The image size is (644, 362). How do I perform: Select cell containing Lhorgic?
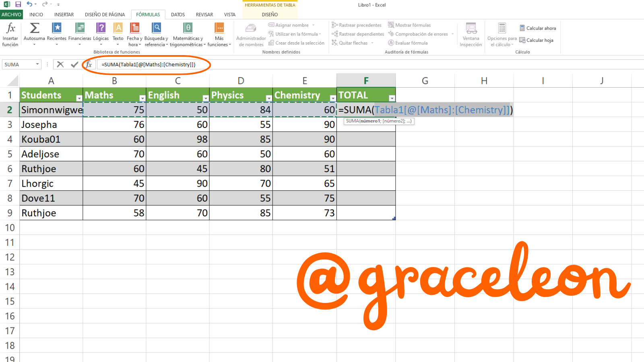click(51, 183)
